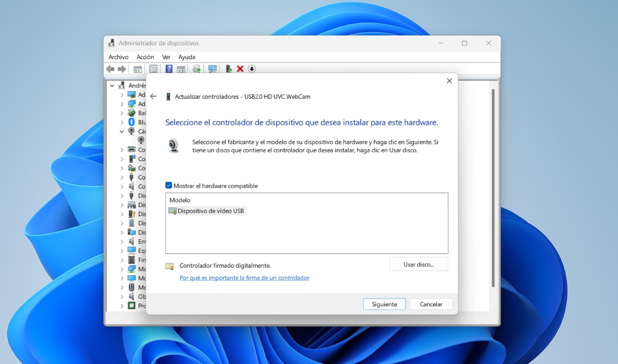Click the Siguiente button

384,304
